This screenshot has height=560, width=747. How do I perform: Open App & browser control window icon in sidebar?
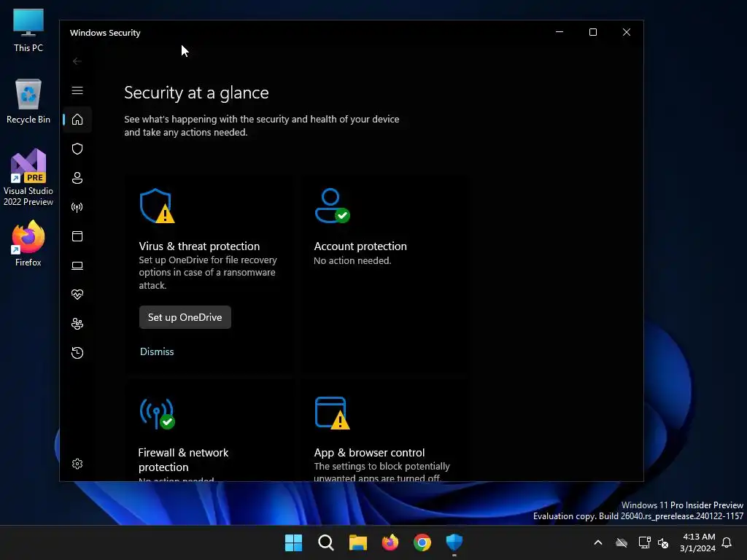[77, 236]
